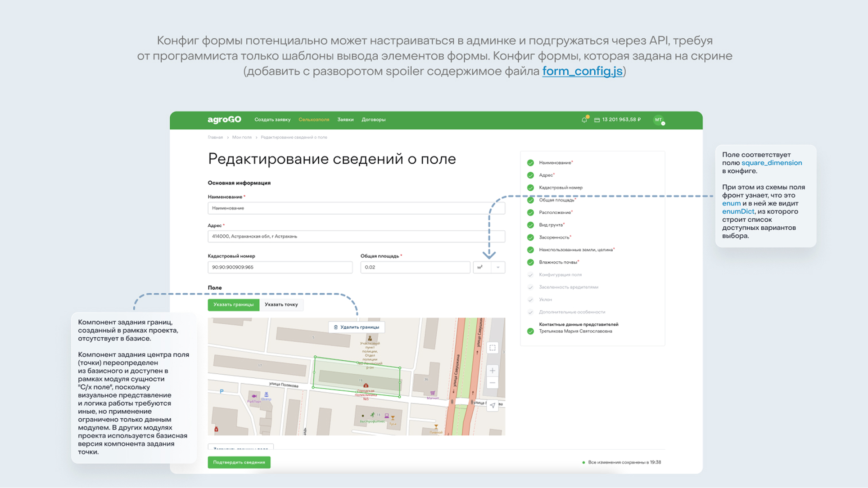Screen dimensions: 868x488
Task: Click the Мои поля breadcrumb
Action: coord(242,137)
